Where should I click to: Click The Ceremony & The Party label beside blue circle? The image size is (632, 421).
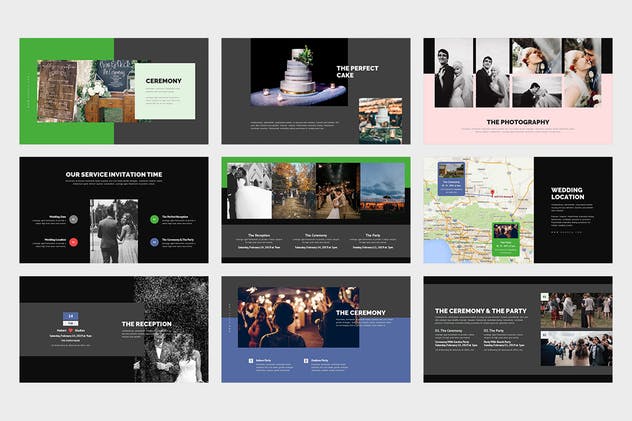(x=178, y=240)
